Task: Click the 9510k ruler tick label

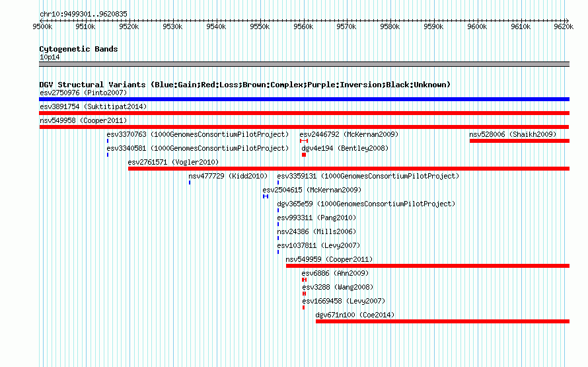Action: click(x=85, y=26)
